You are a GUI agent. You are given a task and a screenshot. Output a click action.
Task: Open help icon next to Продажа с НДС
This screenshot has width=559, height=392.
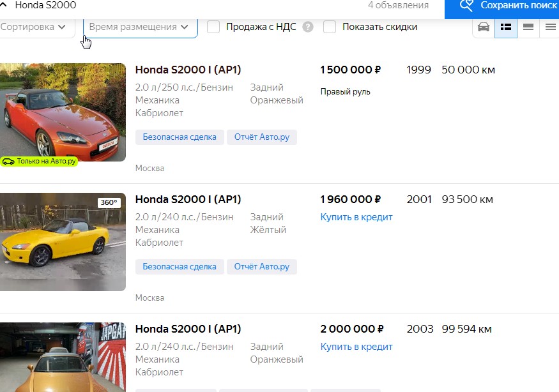coord(308,27)
